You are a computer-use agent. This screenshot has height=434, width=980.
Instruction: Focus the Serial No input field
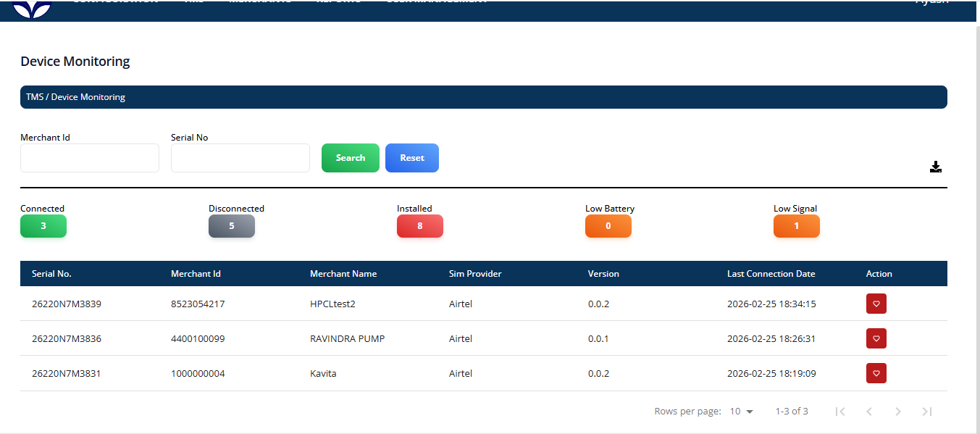point(240,158)
